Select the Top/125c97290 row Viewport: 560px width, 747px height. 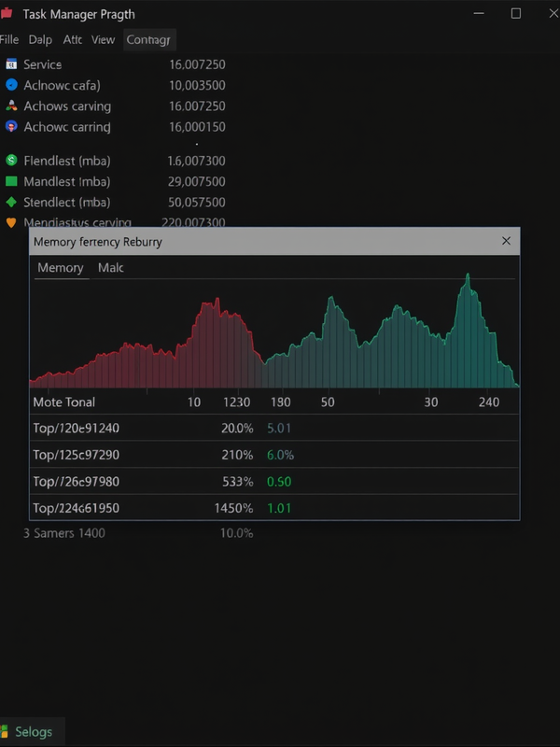274,455
